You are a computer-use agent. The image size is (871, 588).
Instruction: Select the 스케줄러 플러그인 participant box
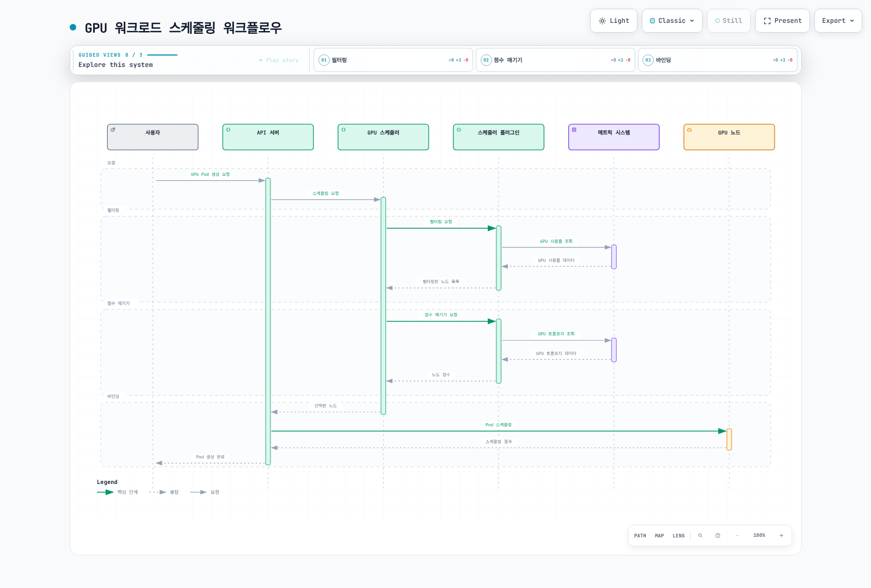(x=499, y=137)
